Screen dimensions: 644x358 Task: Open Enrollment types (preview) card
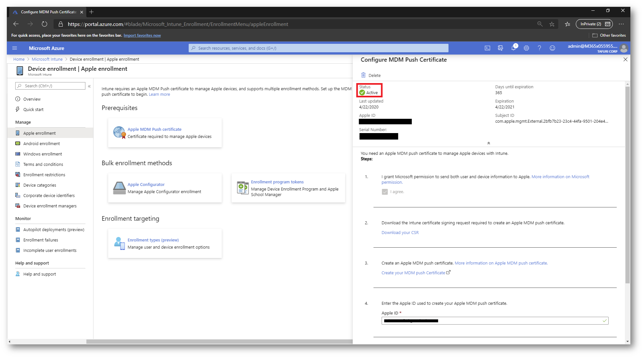click(165, 243)
